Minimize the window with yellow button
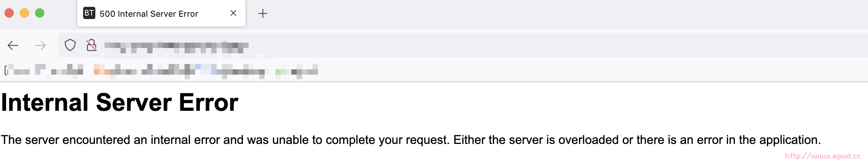The width and height of the screenshot is (868, 166). 24,13
